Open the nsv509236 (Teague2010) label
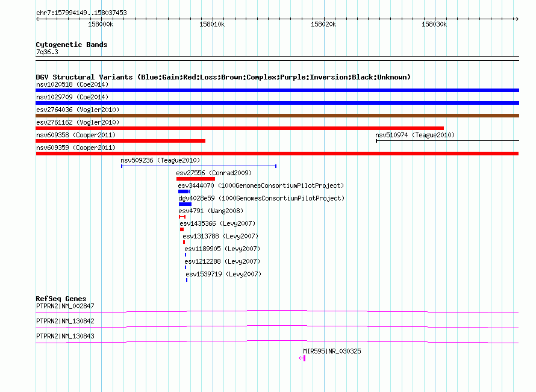This screenshot has height=392, width=536. pyautogui.click(x=160, y=160)
